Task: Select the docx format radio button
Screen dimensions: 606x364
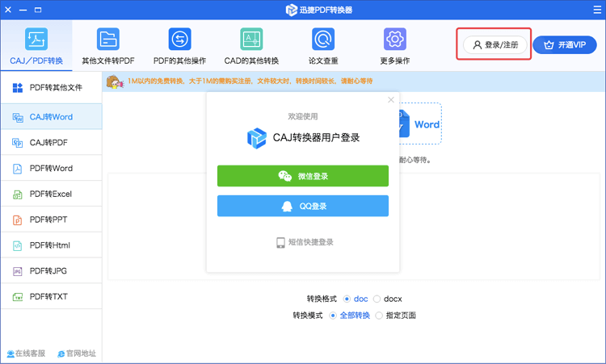Action: (377, 299)
